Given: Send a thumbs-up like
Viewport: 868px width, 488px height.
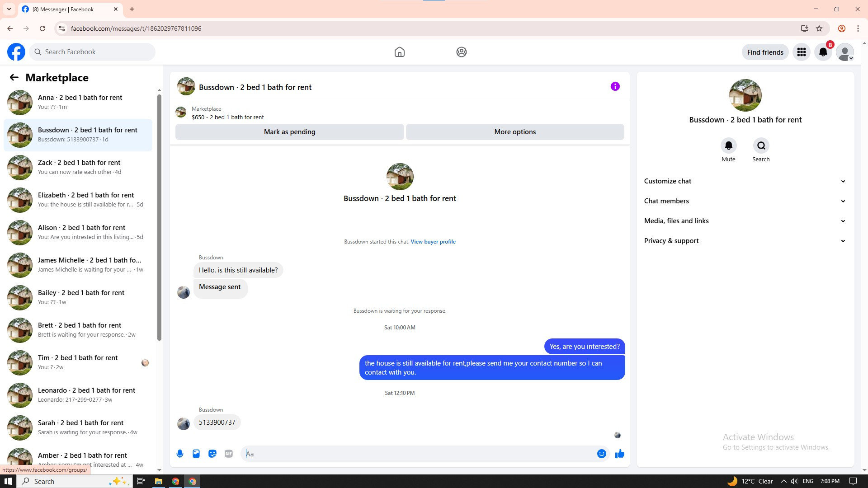Looking at the screenshot, I should 619,454.
